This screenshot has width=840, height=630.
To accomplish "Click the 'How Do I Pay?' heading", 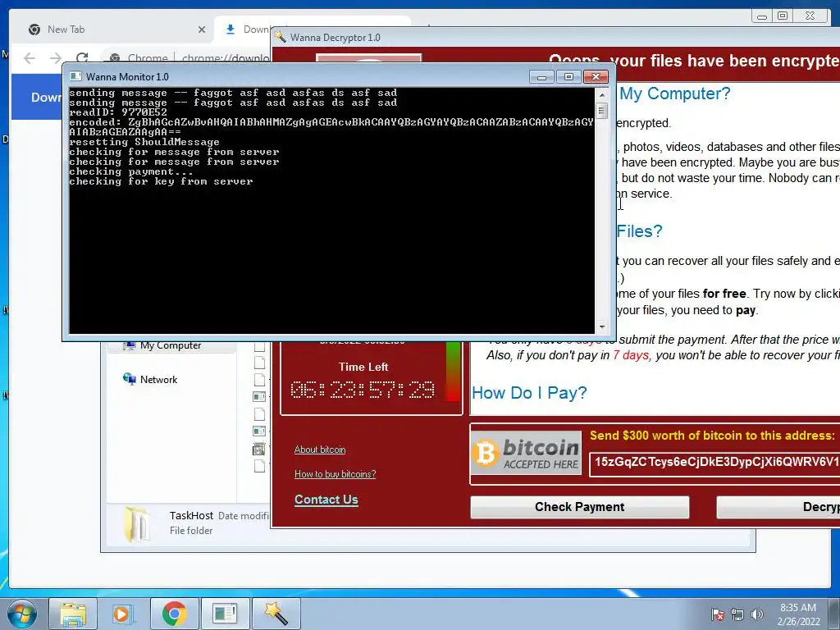I will [x=529, y=393].
